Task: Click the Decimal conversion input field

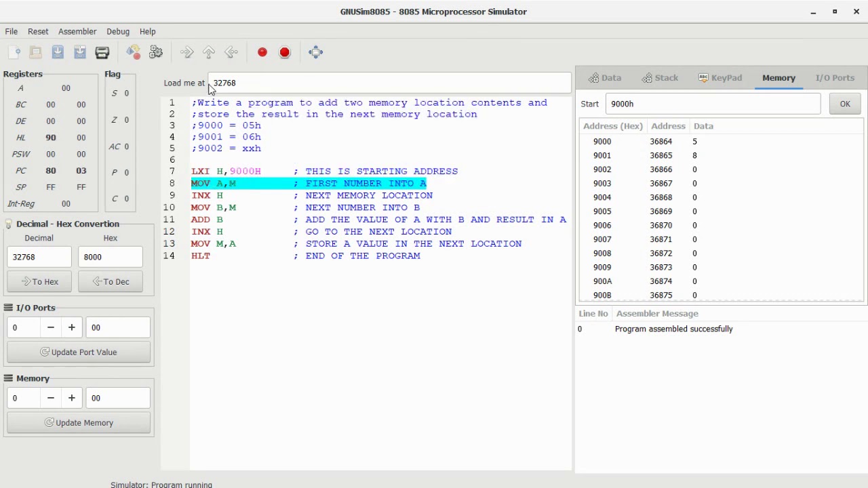Action: click(x=39, y=257)
